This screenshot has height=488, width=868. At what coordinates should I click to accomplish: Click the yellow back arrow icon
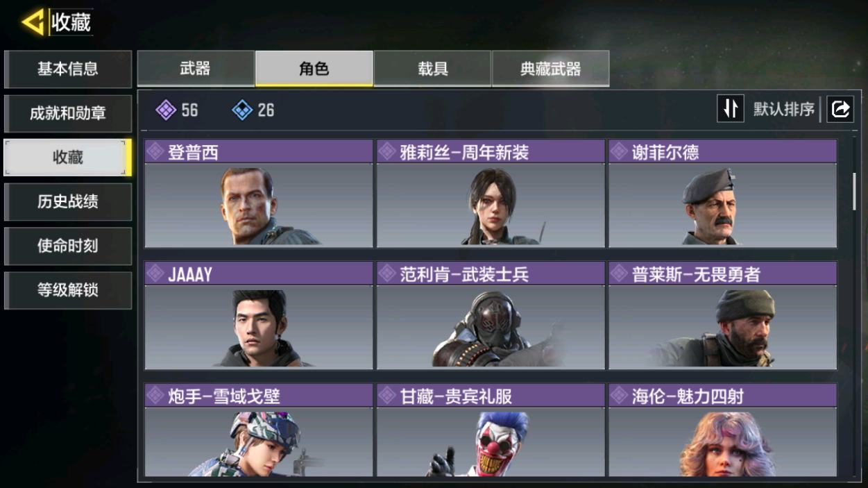click(33, 22)
